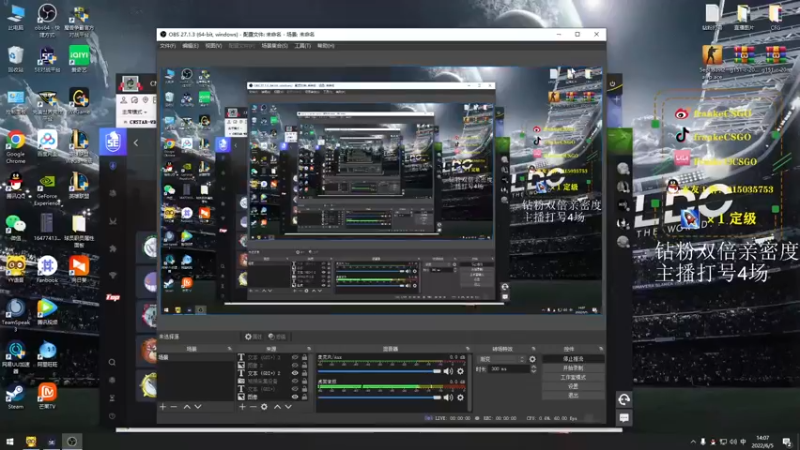800x450 pixels.
Task: Toggle visibility of bottom 图像 source
Action: (x=295, y=397)
